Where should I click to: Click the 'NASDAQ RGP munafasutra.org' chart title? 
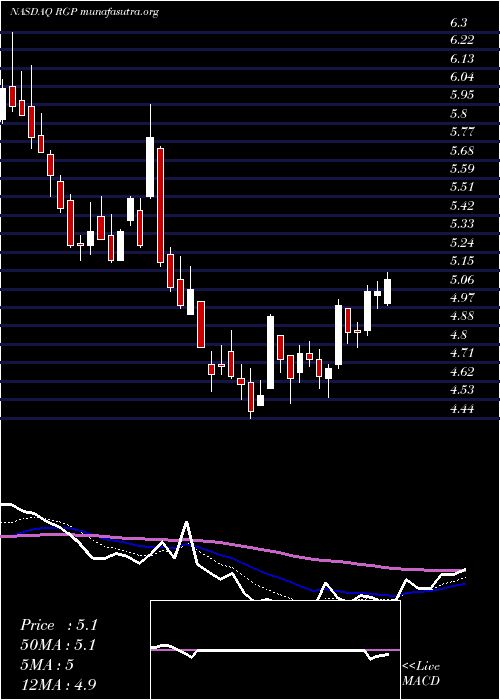tap(84, 13)
